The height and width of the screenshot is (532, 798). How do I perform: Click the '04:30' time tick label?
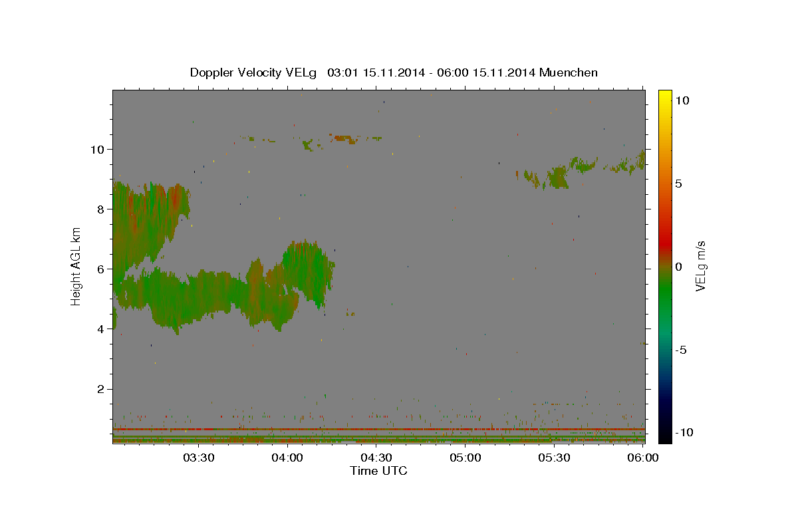coord(376,458)
